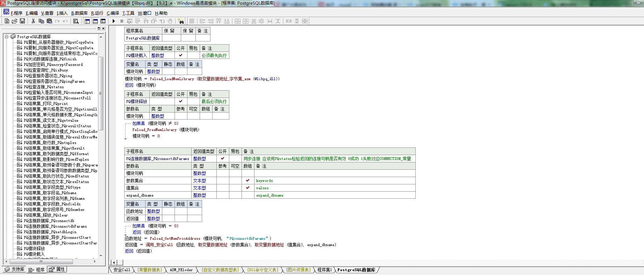Image resolution: width=644 pixels, height=275 pixels.
Task: Save the program with the floppy disk icon
Action: click(x=22, y=21)
